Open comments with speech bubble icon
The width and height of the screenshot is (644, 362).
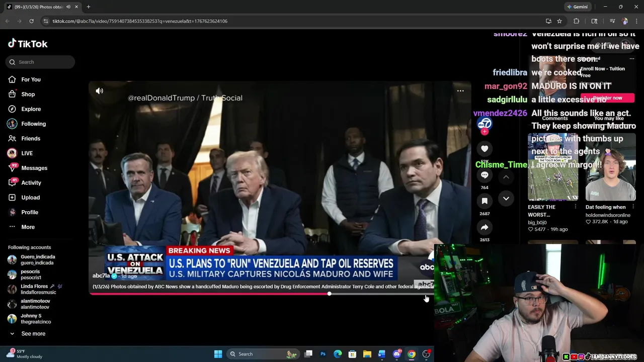coord(485,175)
